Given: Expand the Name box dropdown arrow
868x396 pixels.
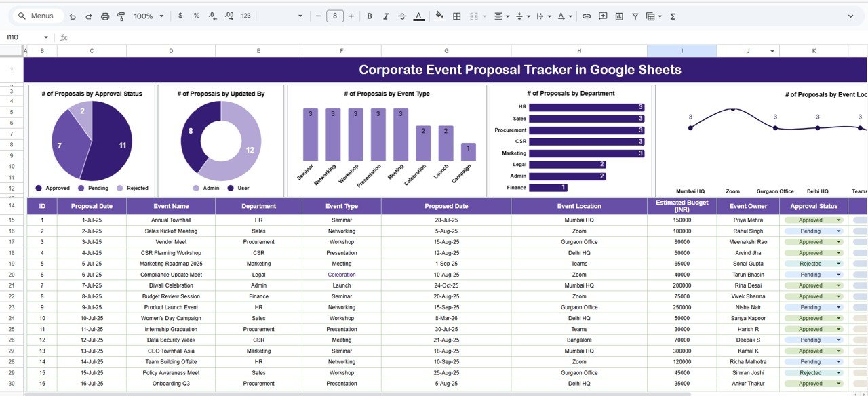Looking at the screenshot, I should (x=46, y=37).
